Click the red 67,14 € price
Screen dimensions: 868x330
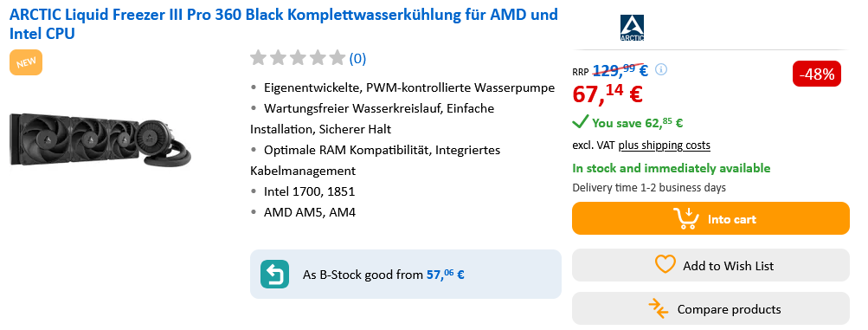tap(607, 93)
